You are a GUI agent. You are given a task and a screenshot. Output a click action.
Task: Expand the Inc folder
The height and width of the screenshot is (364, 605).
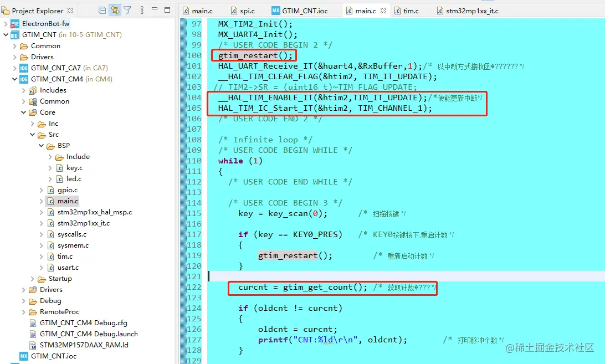pos(32,124)
